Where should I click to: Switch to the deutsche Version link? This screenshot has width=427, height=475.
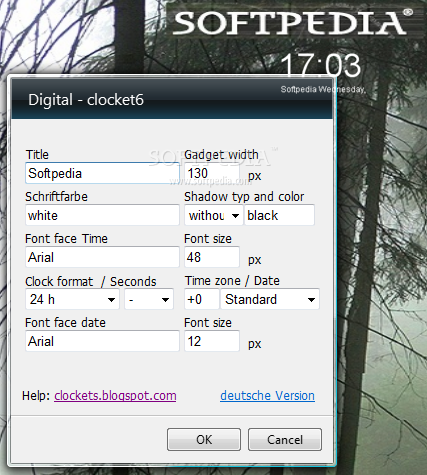[x=267, y=396]
